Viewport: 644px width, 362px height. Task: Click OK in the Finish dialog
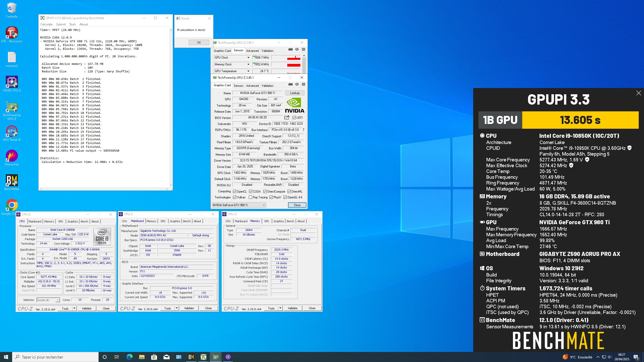pos(199,42)
